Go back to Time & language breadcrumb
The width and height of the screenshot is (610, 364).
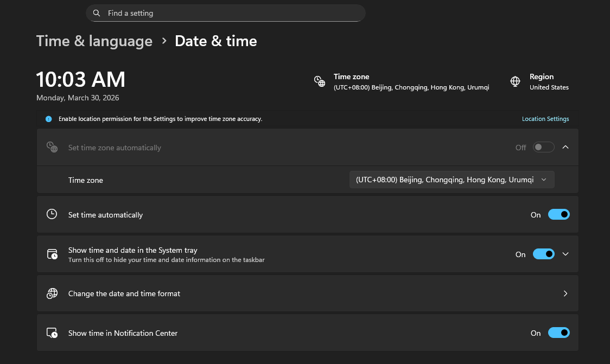(94, 41)
